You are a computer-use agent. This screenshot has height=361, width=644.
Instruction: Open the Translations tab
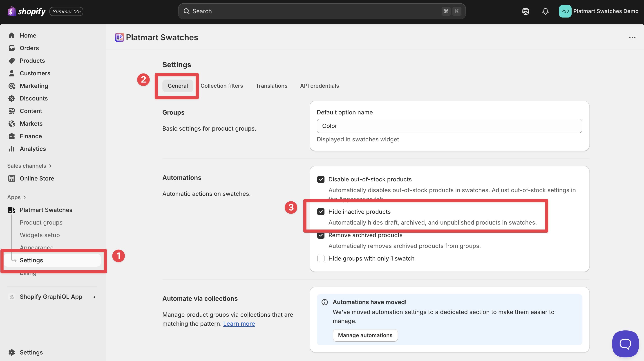pos(271,86)
